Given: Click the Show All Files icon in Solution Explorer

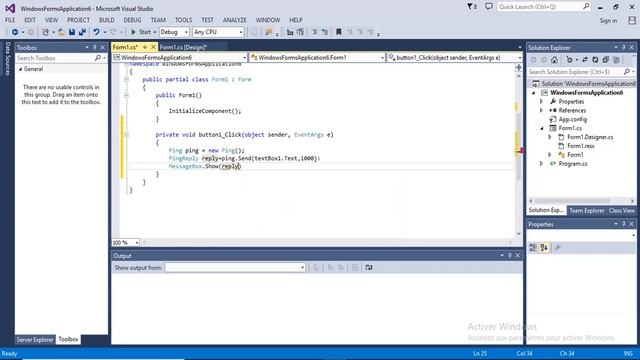Looking at the screenshot, I should (x=616, y=60).
